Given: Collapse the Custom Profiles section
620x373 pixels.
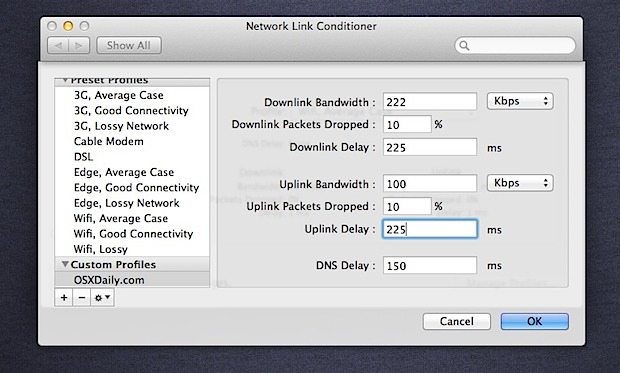Looking at the screenshot, I should click(65, 264).
